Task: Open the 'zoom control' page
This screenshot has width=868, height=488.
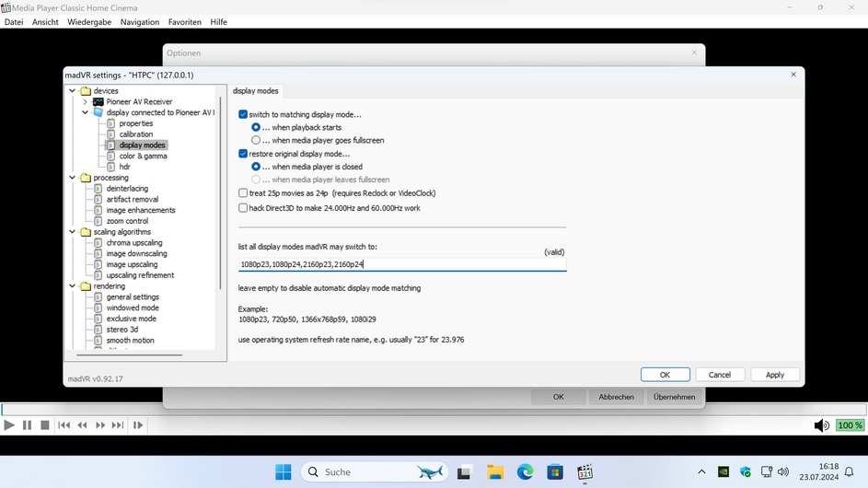Action: coord(127,221)
